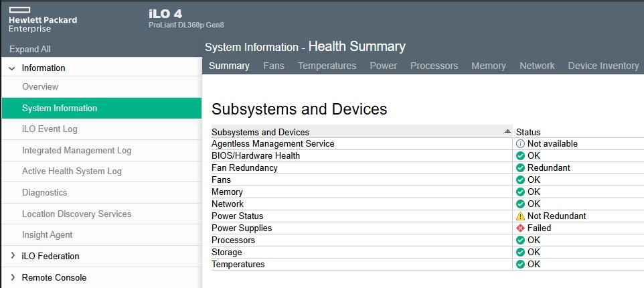Click the Redundant status text
This screenshot has width=644, height=288.
coord(549,167)
